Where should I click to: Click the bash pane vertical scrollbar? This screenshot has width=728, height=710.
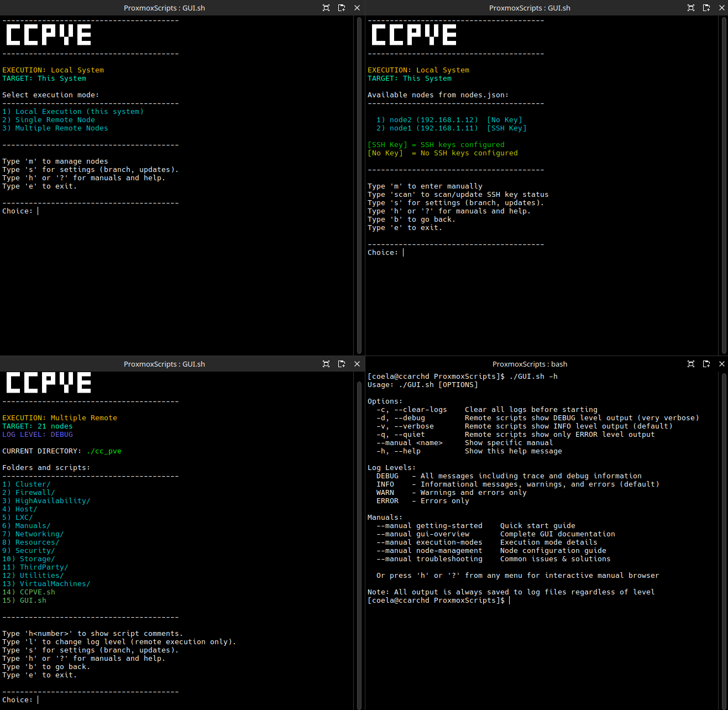pyautogui.click(x=724, y=541)
